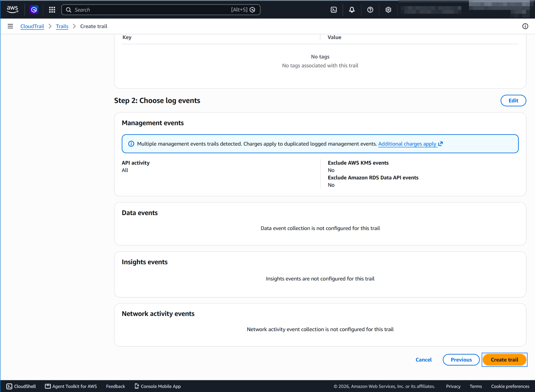Viewport: 535px width, 392px height.
Task: Open the settings gear icon
Action: [388, 10]
